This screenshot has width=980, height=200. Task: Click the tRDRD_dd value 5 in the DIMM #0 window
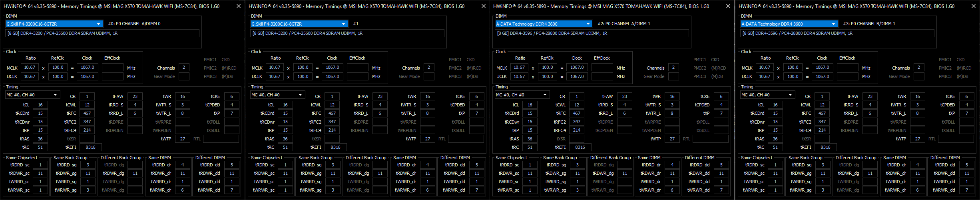pyautogui.click(x=232, y=165)
